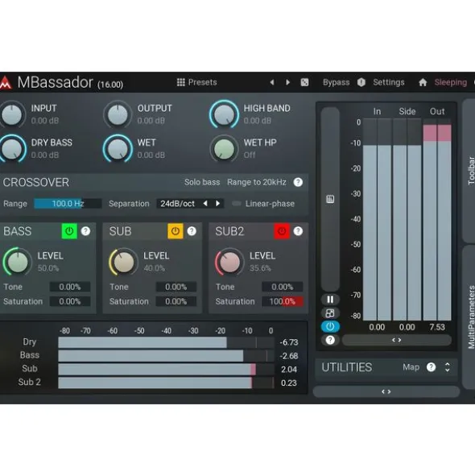Click the SUB LEVEL knob
Viewport: 475px width, 476px height.
coord(123,262)
